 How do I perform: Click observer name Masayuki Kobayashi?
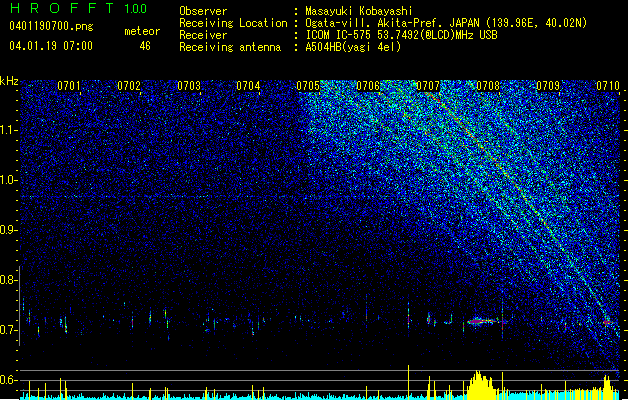(359, 11)
